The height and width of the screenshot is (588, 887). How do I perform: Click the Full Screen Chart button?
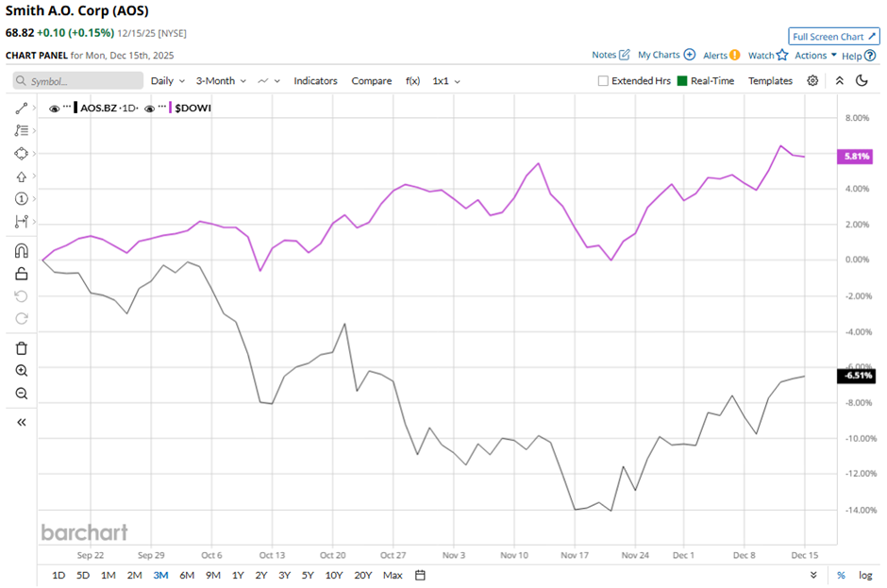click(x=834, y=36)
